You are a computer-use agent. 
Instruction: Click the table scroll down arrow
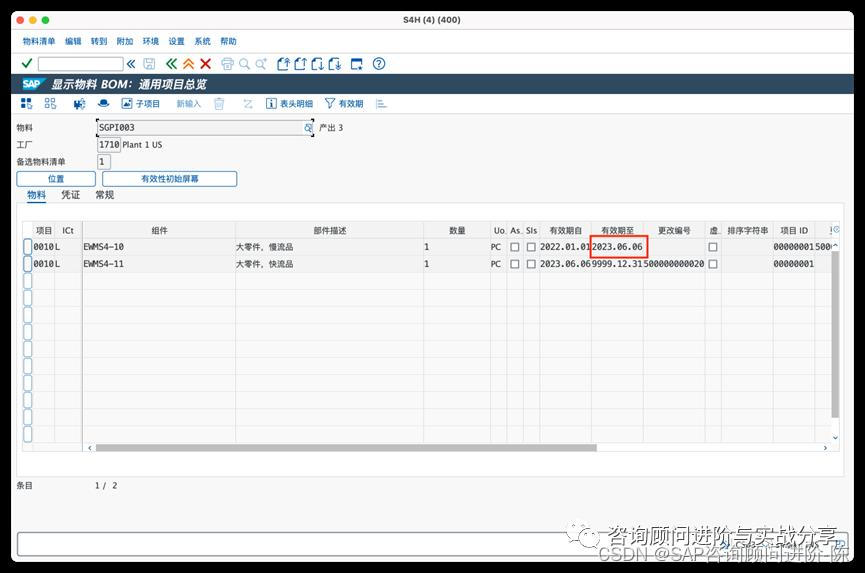tap(835, 438)
